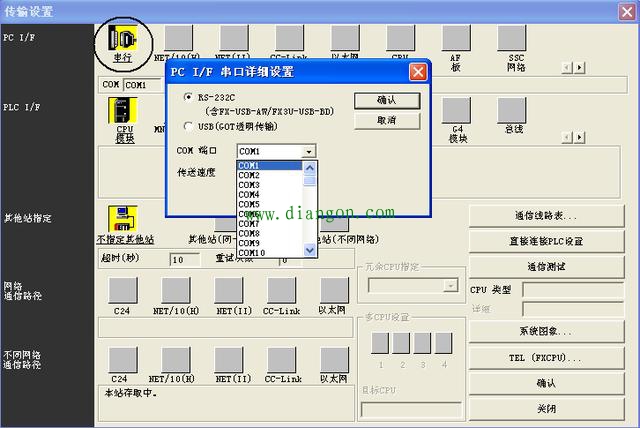Click C24 icon in 不同网络通信路径 row
This screenshot has width=640, height=428.
(x=123, y=360)
